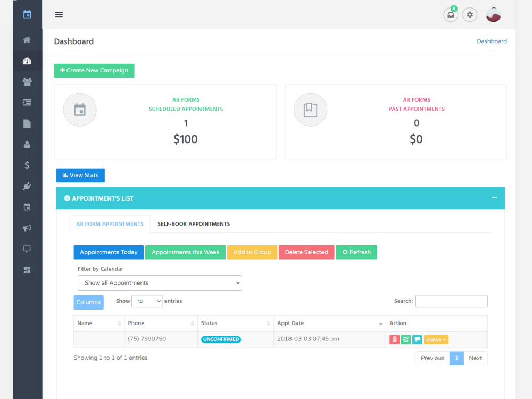This screenshot has height=399, width=532.
Task: Collapse the Appointment's List panel
Action: [494, 198]
